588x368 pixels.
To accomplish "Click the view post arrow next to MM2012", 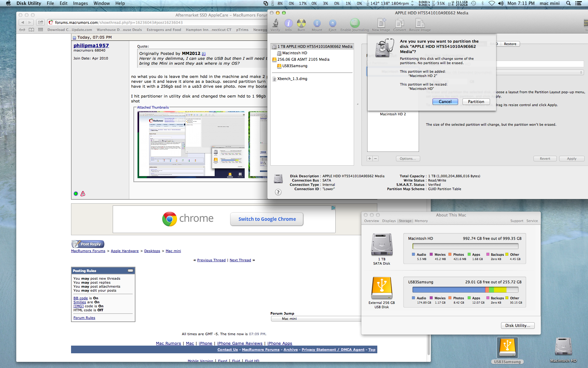I will coord(204,54).
